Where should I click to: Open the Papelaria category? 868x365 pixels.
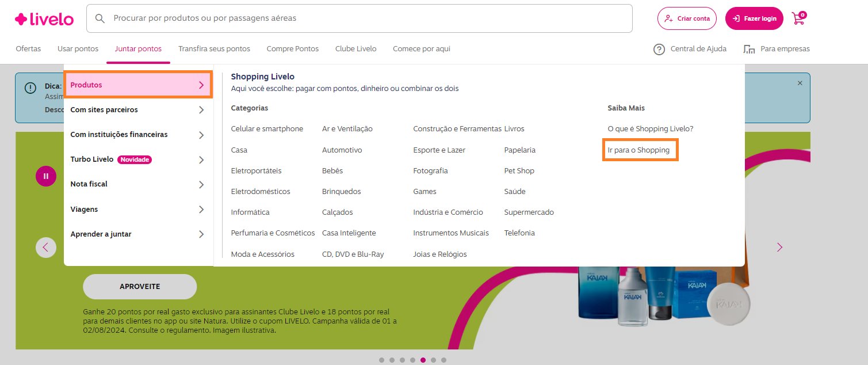(x=520, y=150)
